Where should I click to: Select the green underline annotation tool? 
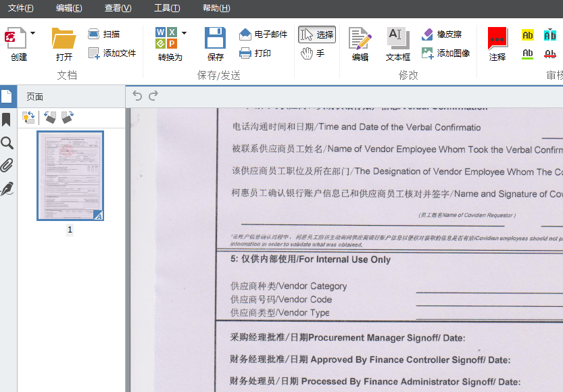(x=527, y=55)
